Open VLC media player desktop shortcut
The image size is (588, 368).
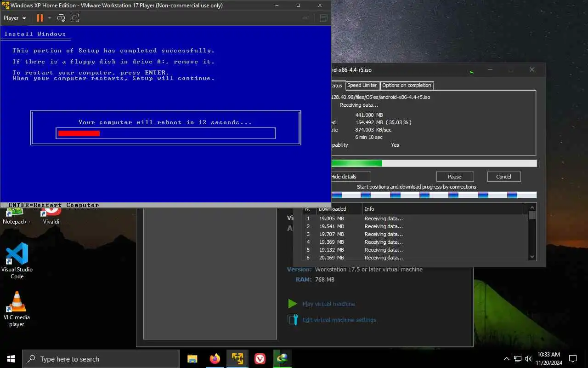tap(17, 309)
